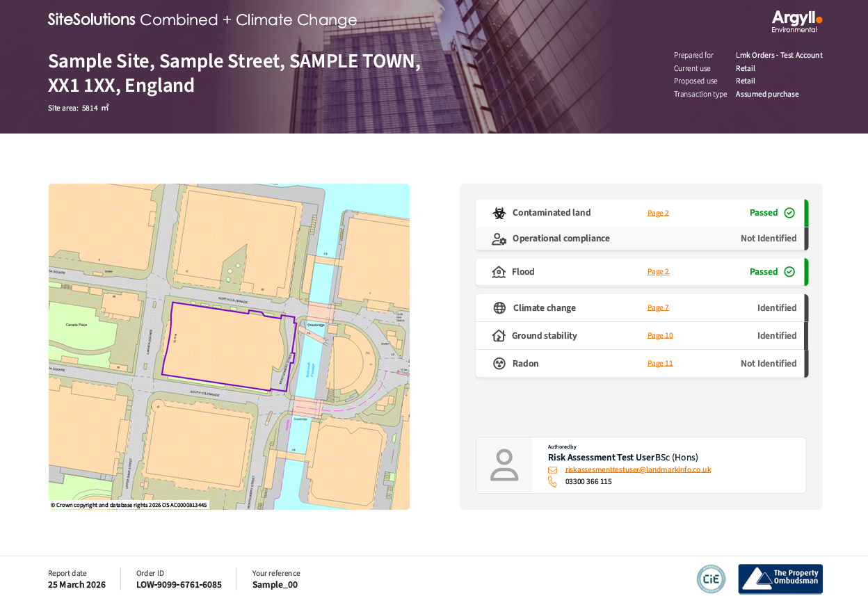Click the Argyll Environmental logo
Viewport: 868px width, 596px height.
click(796, 21)
